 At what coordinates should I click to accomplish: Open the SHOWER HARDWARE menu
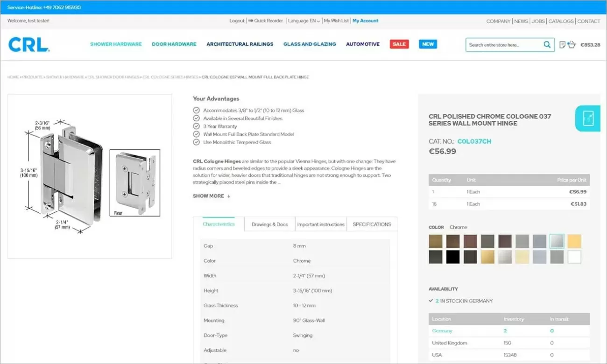tap(116, 44)
